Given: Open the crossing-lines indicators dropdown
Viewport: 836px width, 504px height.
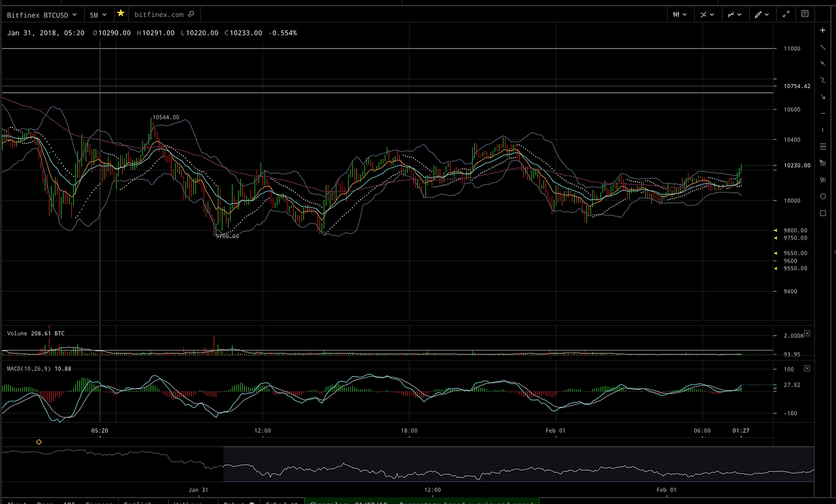Looking at the screenshot, I should coord(707,14).
